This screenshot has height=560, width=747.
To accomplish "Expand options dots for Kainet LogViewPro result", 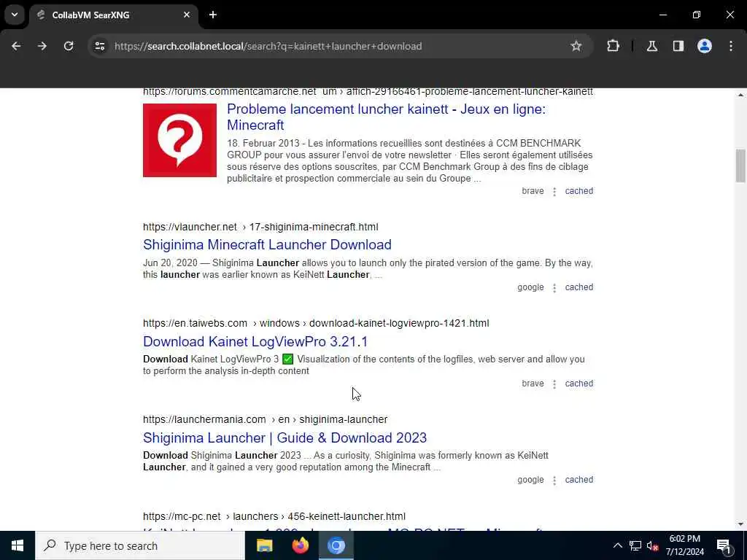I will [554, 384].
